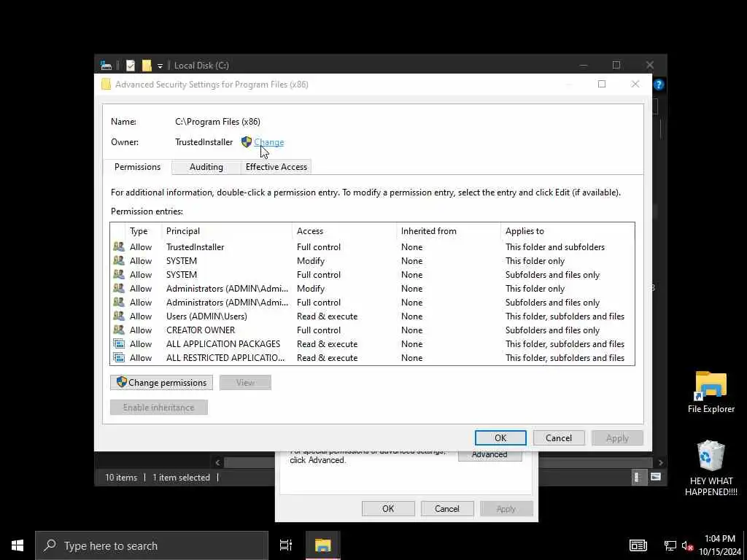Click the Type here to search box

pos(152,545)
